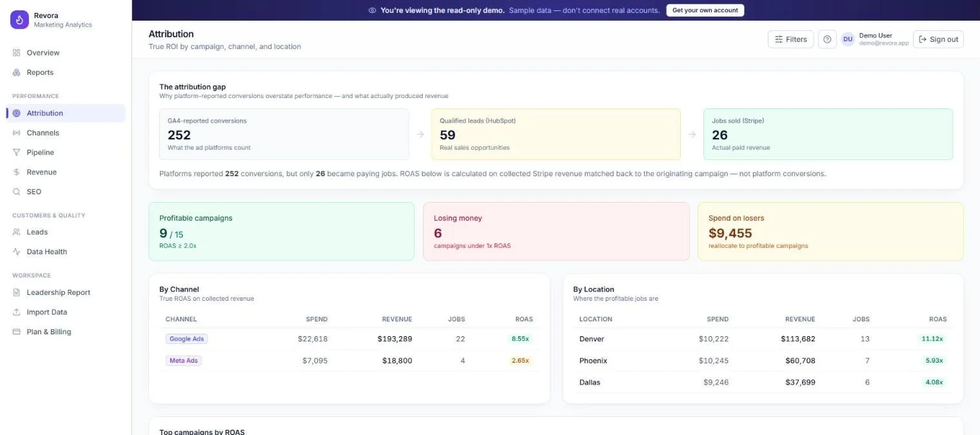Click the Revenue dollar icon in sidebar

click(17, 172)
